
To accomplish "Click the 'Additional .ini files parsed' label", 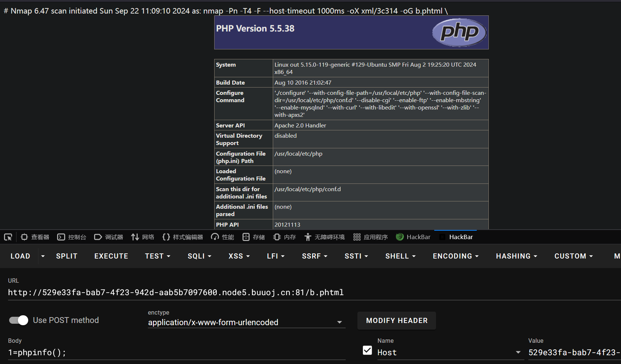I will 242,210.
